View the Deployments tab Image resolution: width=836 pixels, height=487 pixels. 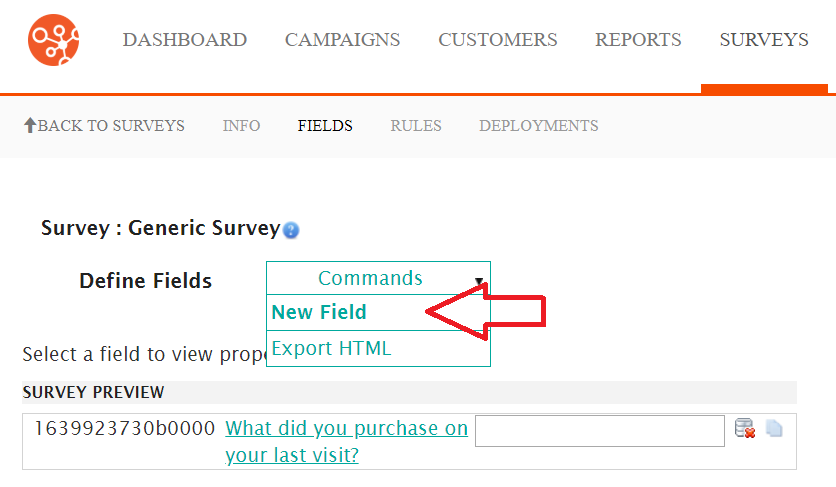[x=538, y=126]
